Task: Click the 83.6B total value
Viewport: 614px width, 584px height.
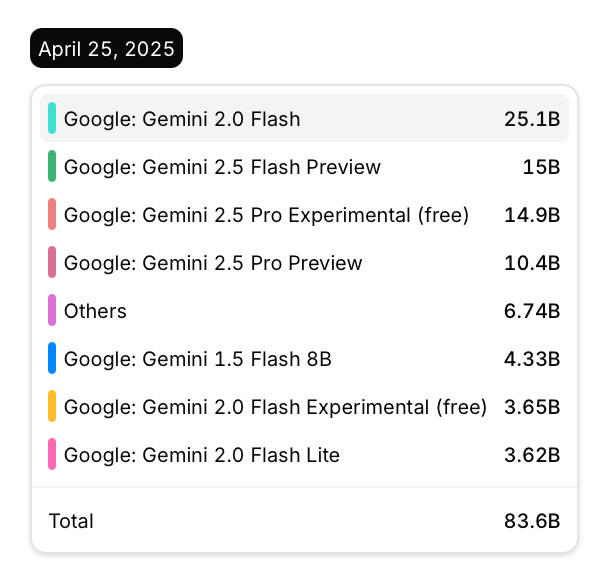Action: (x=532, y=521)
